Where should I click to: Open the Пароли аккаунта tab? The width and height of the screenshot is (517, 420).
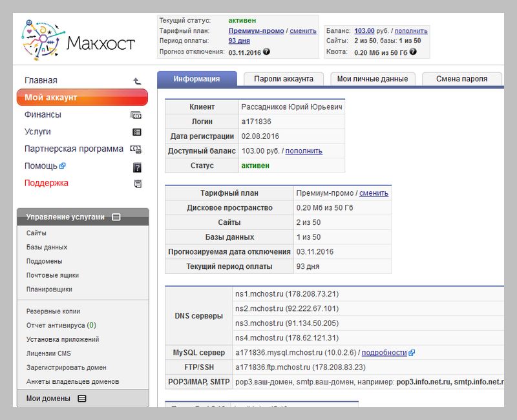pos(284,79)
